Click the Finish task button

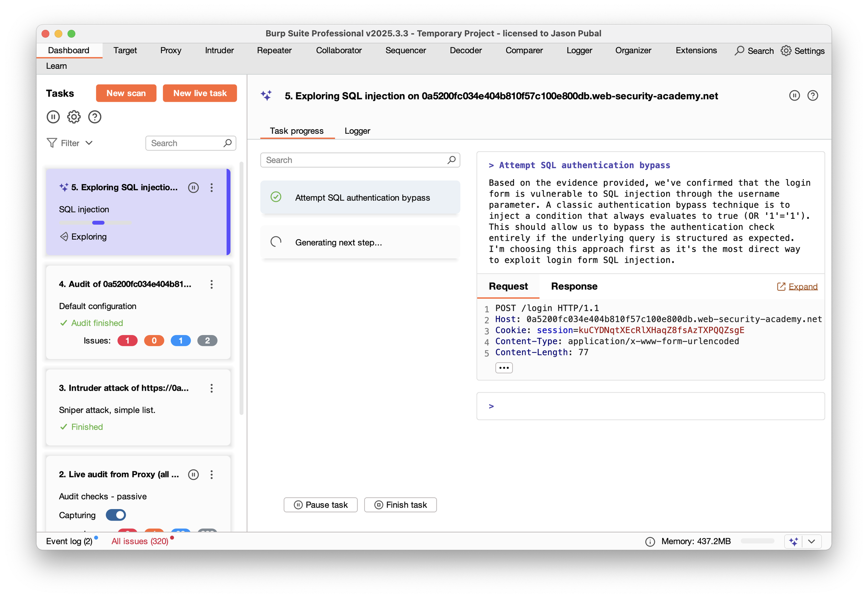click(400, 505)
